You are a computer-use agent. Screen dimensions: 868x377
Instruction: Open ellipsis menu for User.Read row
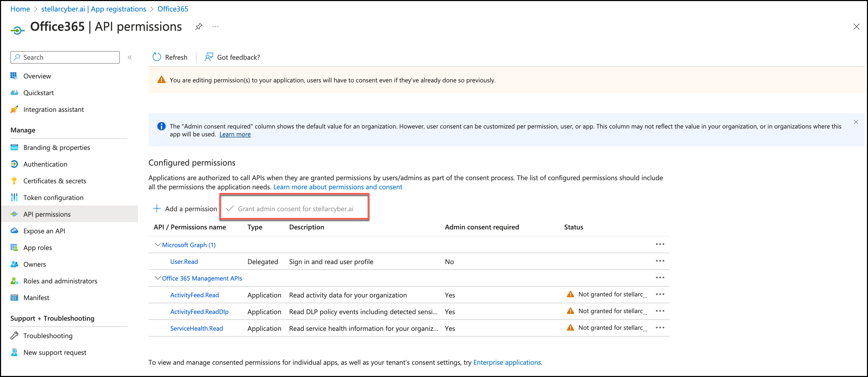[660, 261]
